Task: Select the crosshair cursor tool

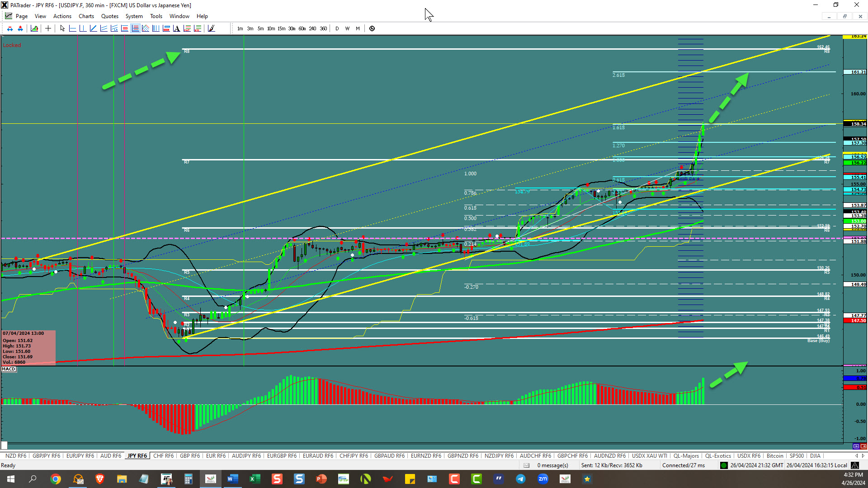Action: (48, 28)
